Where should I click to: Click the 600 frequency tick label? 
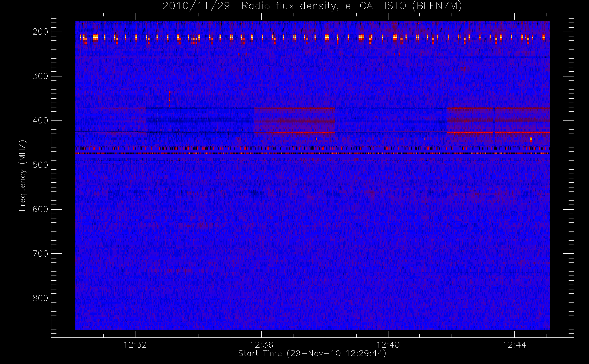pyautogui.click(x=40, y=209)
